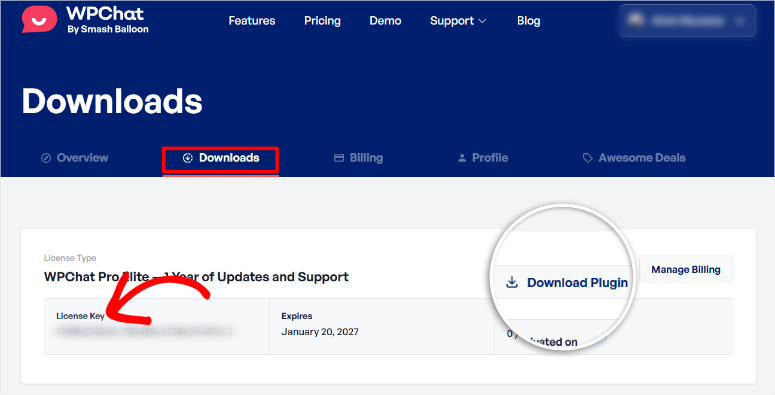775x395 pixels.
Task: Click the WPChat By Smash Balloon wordmark
Action: point(107,20)
